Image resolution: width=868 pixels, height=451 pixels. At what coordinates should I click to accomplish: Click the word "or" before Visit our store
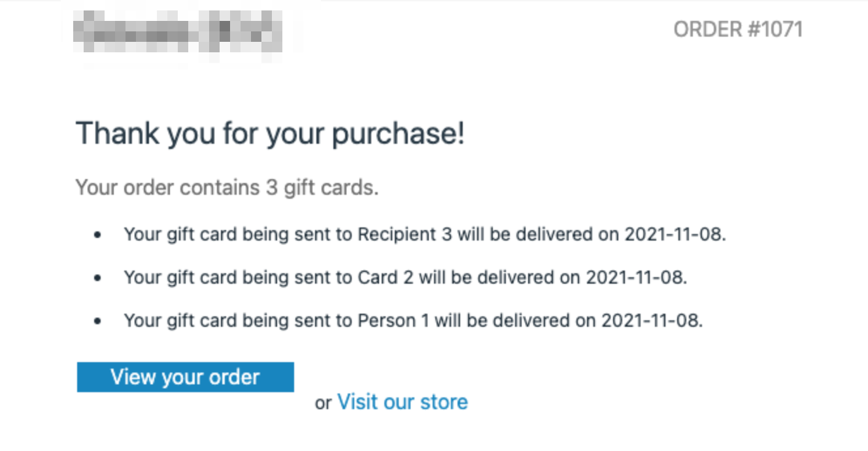pos(323,403)
